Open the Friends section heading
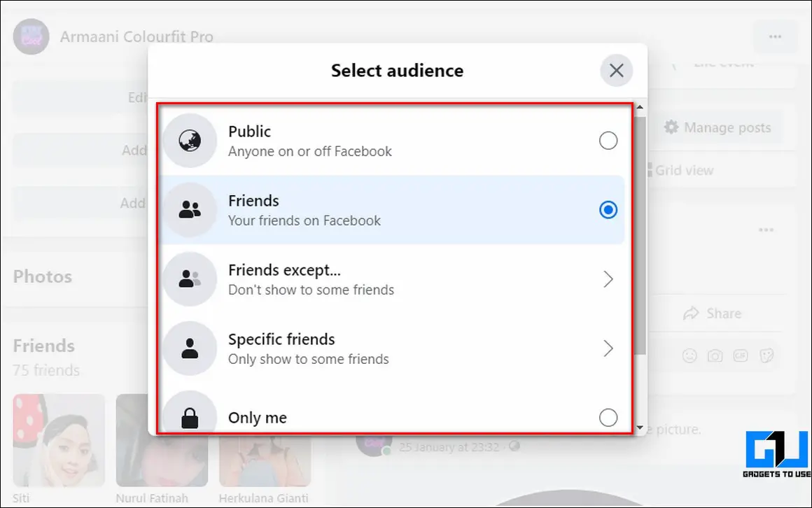 click(44, 346)
